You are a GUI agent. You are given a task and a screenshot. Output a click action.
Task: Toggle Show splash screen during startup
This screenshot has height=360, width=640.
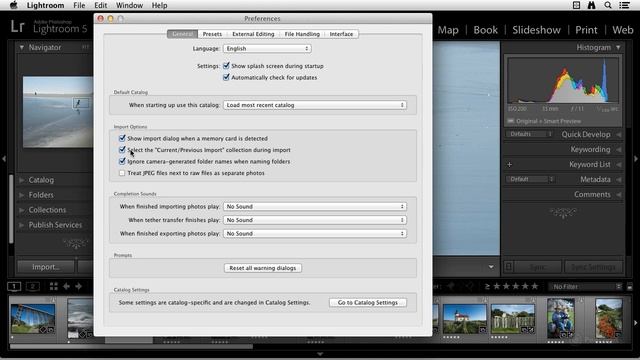coord(226,66)
